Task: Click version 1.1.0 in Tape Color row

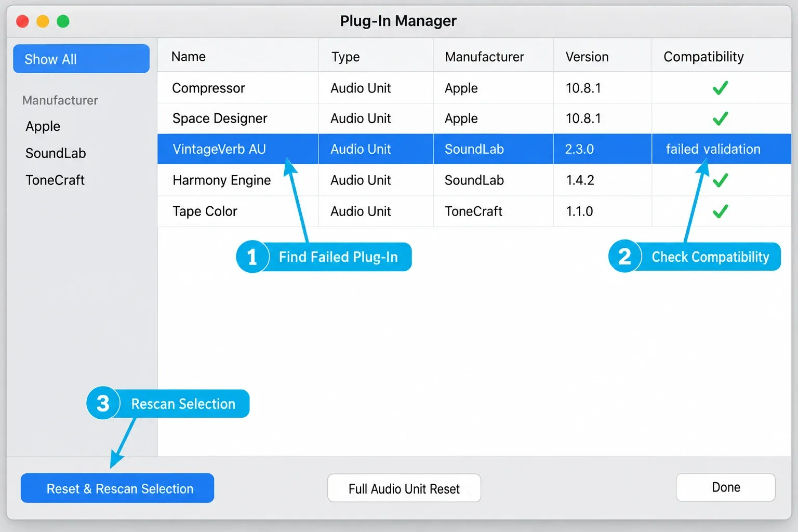Action: 579,211
